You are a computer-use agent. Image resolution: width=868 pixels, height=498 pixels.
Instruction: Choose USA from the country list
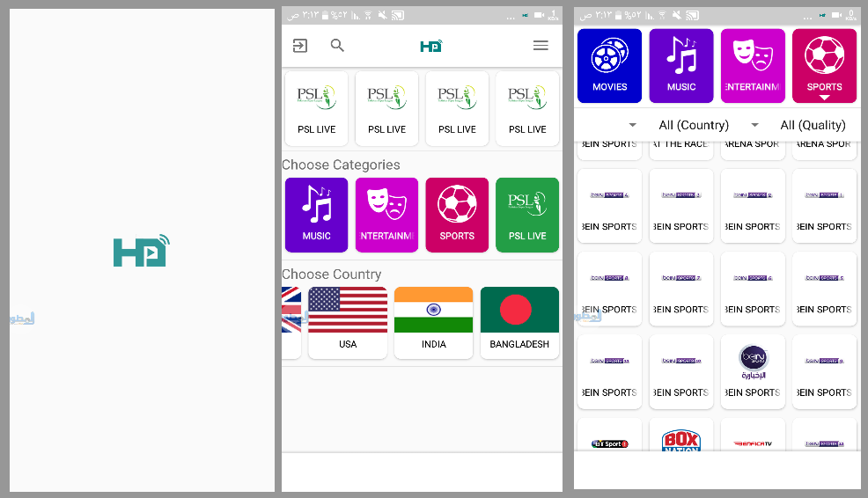(x=348, y=322)
